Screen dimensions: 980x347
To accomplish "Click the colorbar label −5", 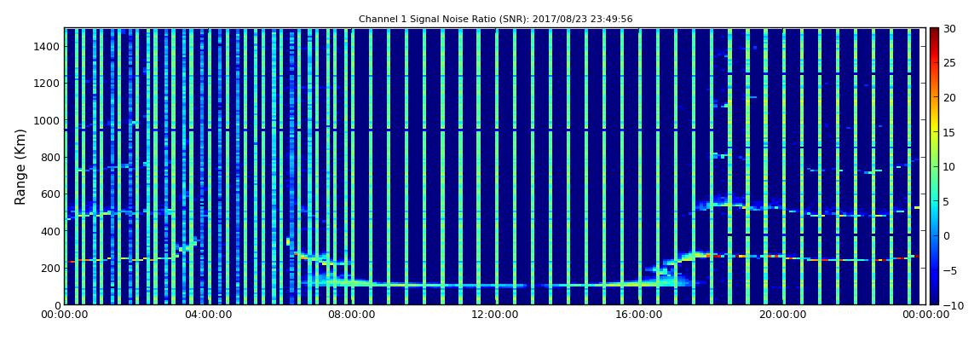I will tap(949, 270).
